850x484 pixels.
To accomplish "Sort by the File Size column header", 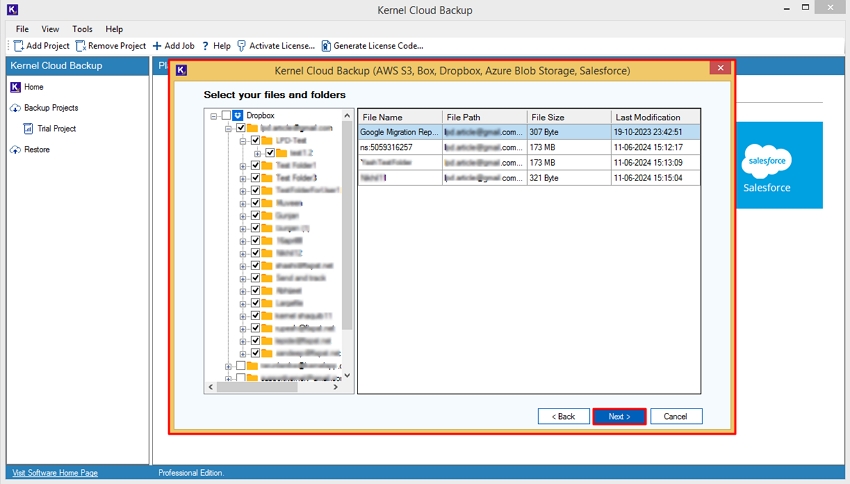I will click(569, 117).
